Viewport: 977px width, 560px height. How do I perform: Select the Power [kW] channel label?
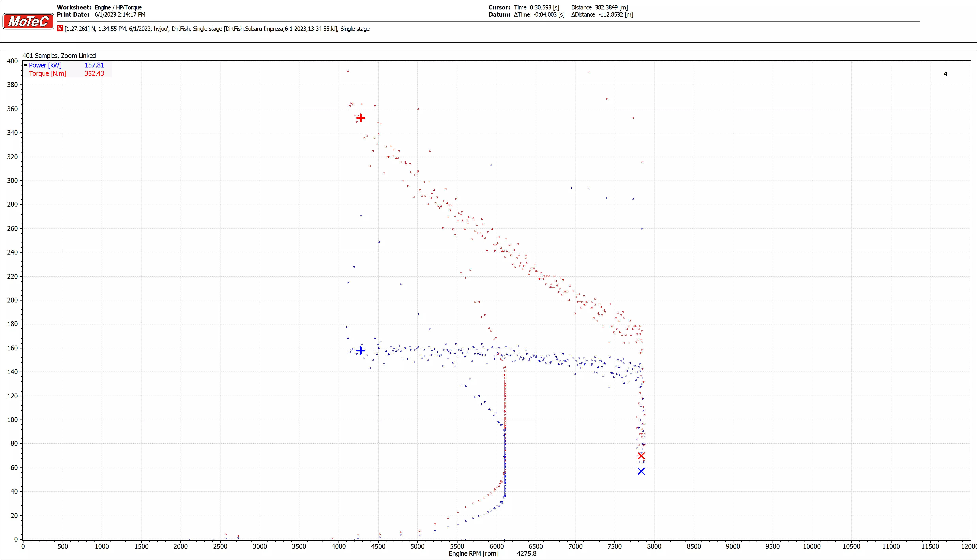pos(45,65)
